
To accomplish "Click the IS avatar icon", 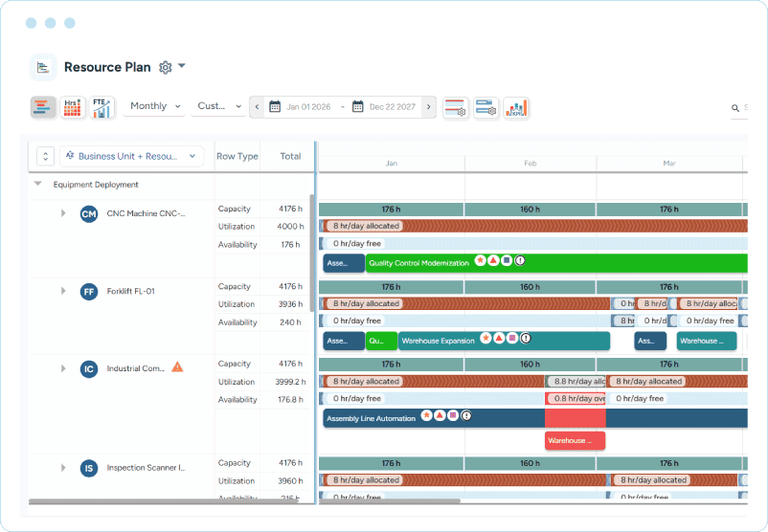I will point(89,469).
